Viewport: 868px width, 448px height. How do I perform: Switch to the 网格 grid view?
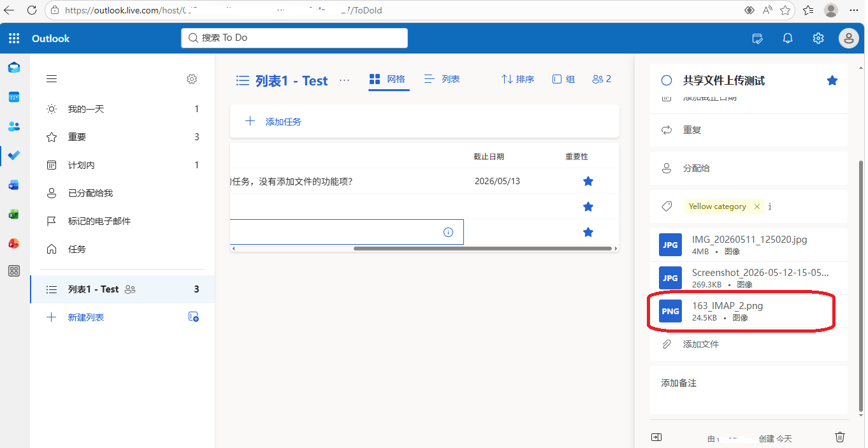pyautogui.click(x=387, y=79)
